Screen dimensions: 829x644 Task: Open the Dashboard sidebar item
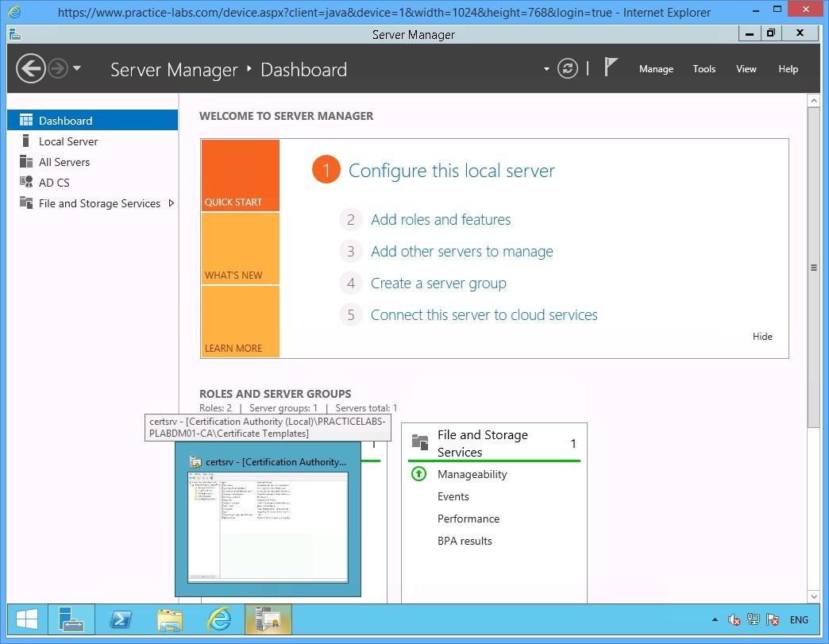click(x=64, y=120)
